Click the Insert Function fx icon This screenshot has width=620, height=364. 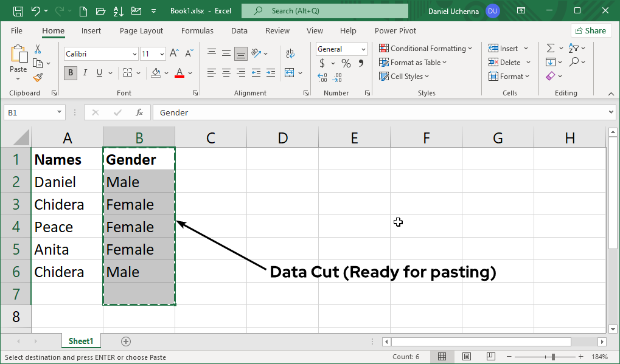pyautogui.click(x=139, y=112)
